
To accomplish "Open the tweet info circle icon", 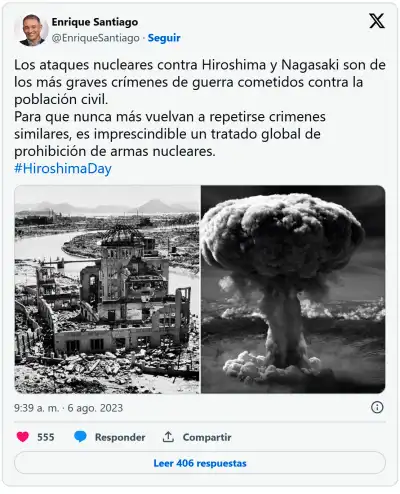I will [x=377, y=407].
